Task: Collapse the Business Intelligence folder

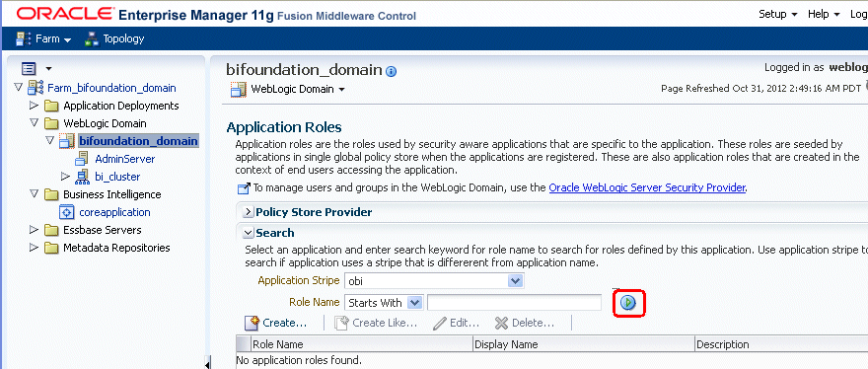Action: point(34,194)
